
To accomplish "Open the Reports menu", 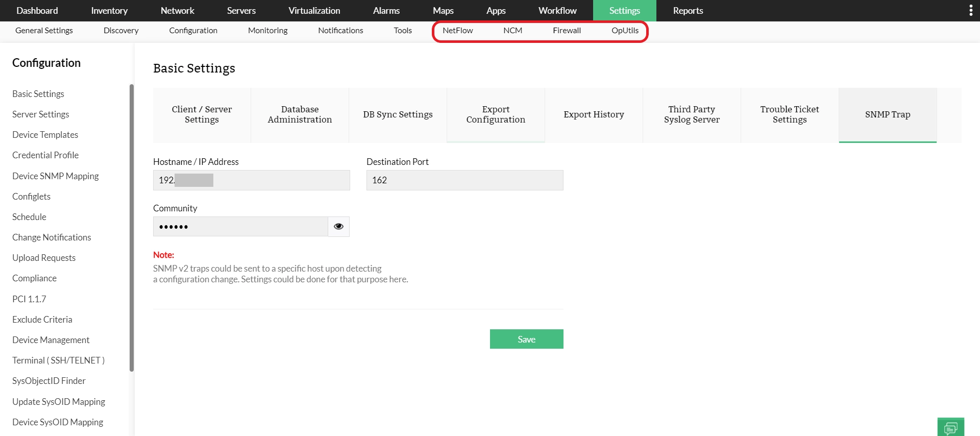I will click(x=688, y=11).
